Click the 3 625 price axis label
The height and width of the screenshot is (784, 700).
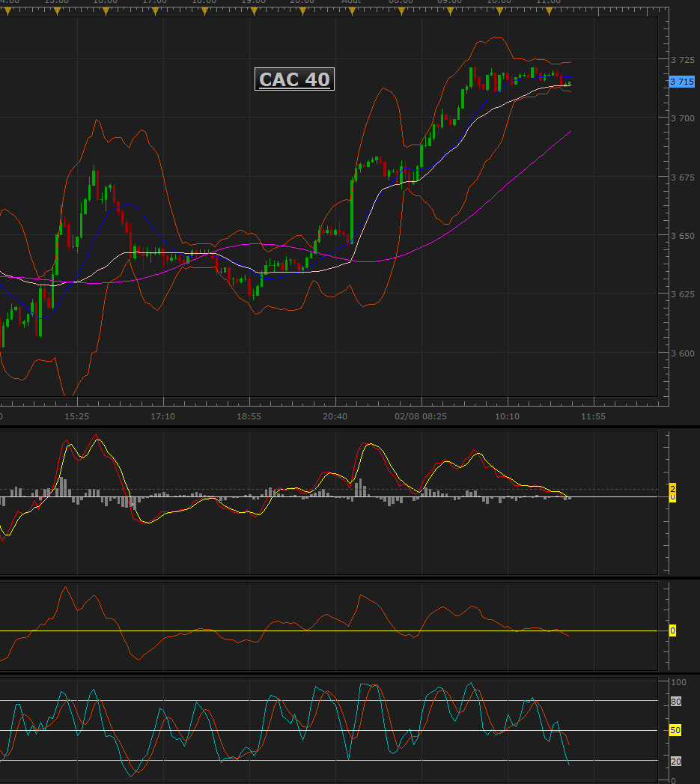683,294
